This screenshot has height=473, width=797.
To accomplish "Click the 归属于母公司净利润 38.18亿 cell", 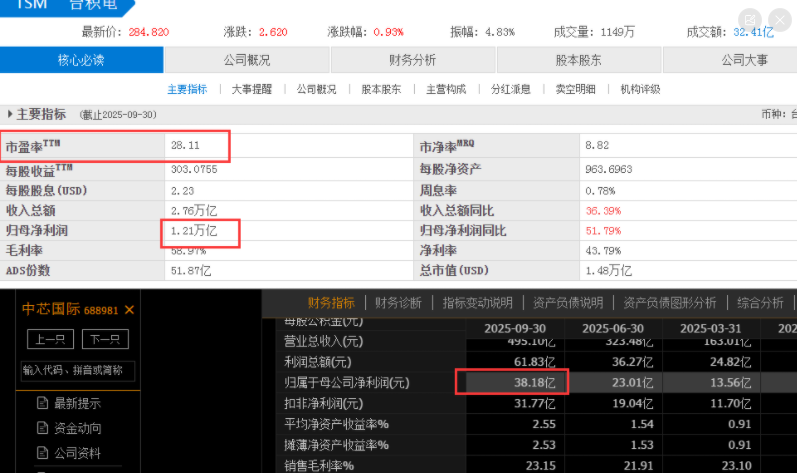I will point(515,383).
